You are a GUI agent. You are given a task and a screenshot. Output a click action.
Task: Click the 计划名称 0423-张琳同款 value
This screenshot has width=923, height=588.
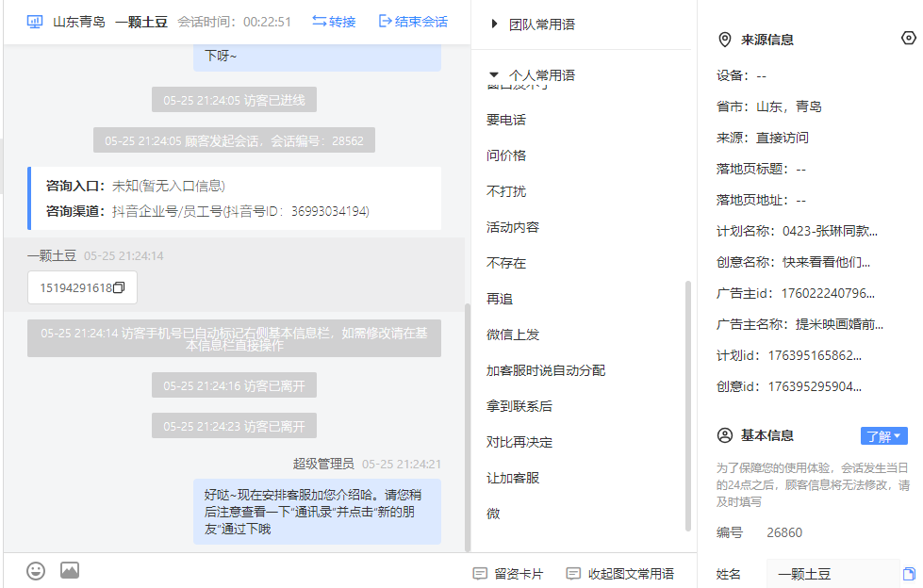pyautogui.click(x=830, y=231)
